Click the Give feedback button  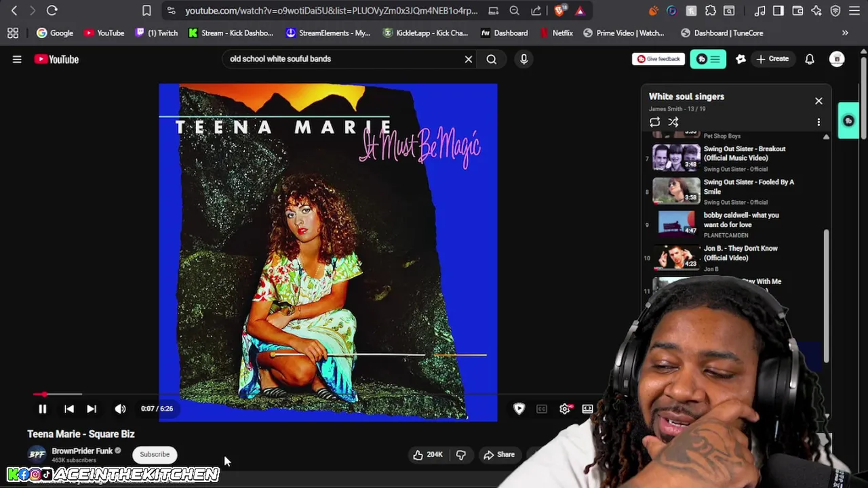point(658,59)
